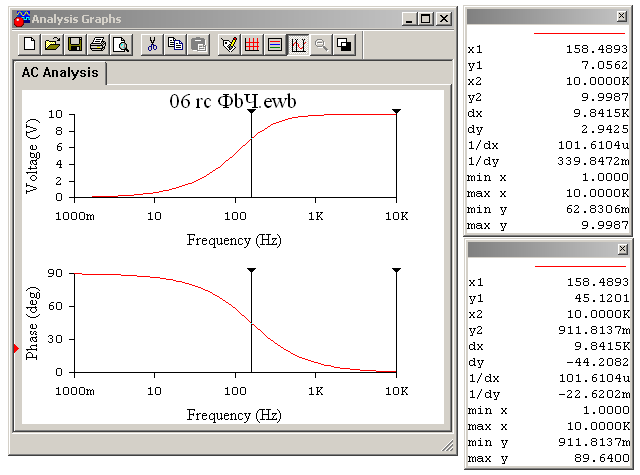
Task: Click the min y value 62.8306m
Action: coord(598,209)
